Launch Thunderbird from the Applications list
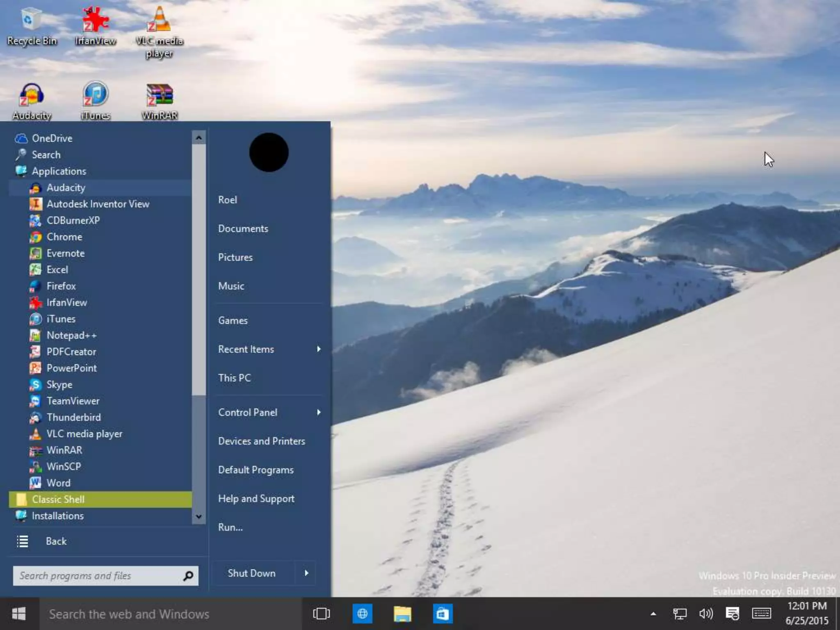Image resolution: width=840 pixels, height=630 pixels. point(100,417)
